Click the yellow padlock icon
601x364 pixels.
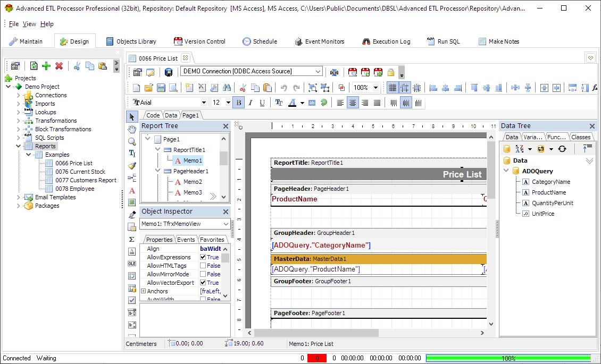tap(390, 72)
